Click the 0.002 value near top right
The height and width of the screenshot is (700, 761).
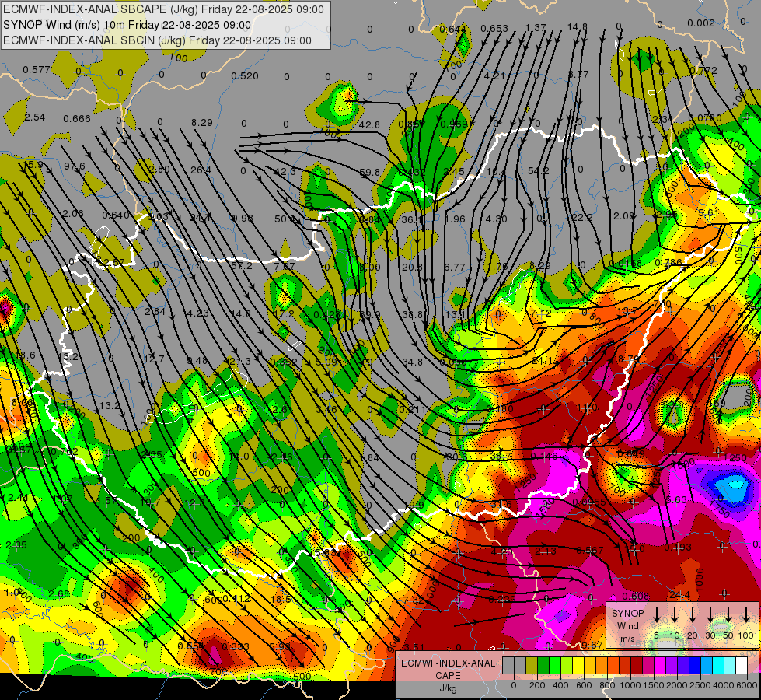[701, 23]
